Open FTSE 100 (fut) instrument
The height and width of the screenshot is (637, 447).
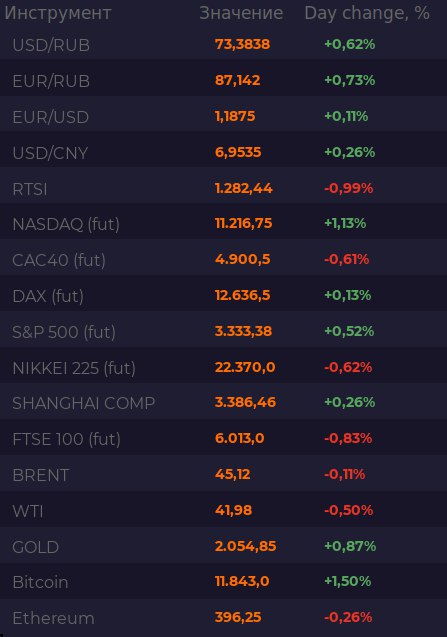224,439
